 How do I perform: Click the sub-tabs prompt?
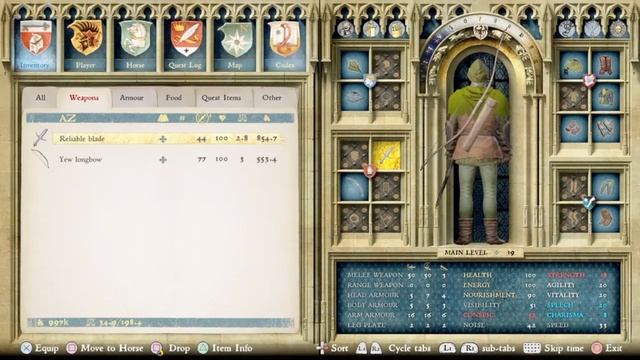click(477, 348)
